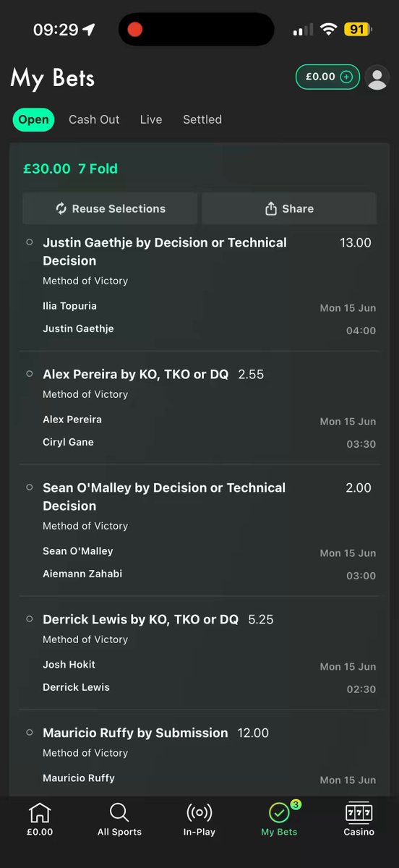Tap the Home icon in bottom bar
The width and height of the screenshot is (399, 868).
[40, 812]
